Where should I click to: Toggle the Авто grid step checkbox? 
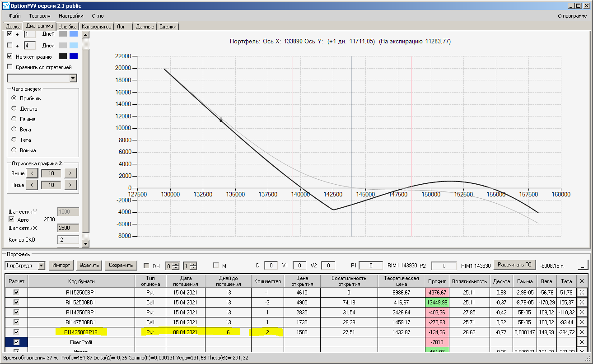point(12,219)
